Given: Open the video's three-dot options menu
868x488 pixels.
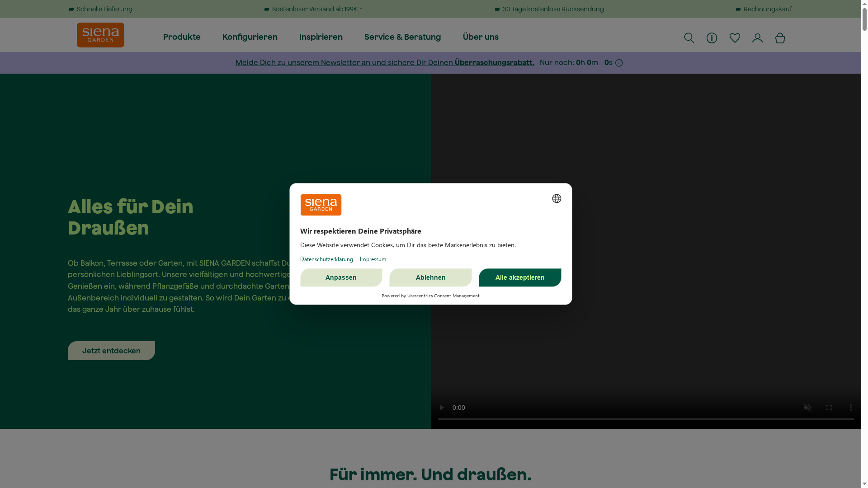Looking at the screenshot, I should 851,408.
